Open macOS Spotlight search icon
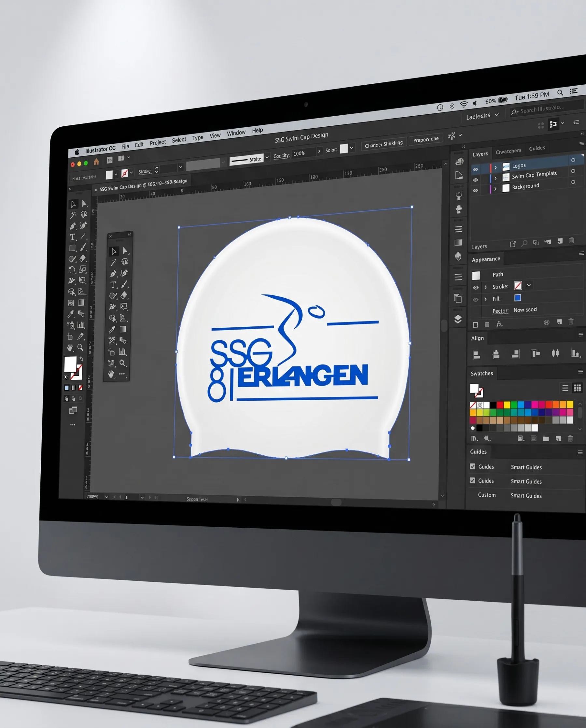Screen dimensions: 586x728 point(560,93)
